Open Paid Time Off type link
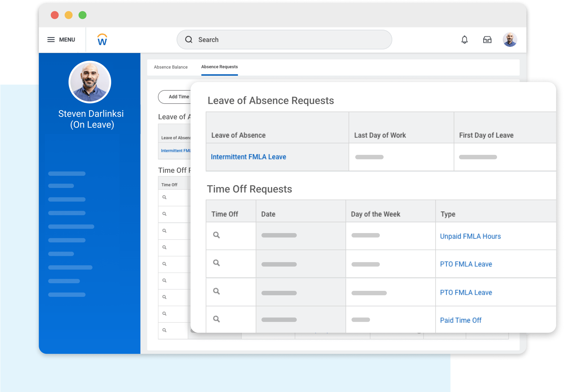Image resolution: width=564 pixels, height=392 pixels. tap(461, 320)
